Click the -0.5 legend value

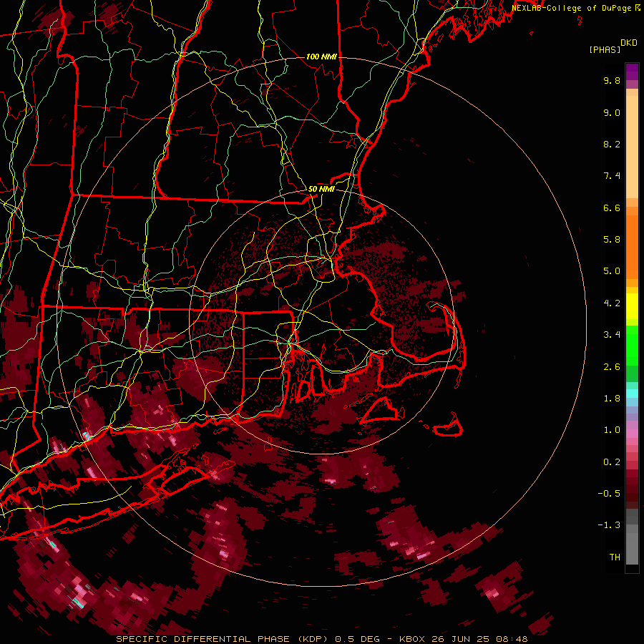(609, 494)
